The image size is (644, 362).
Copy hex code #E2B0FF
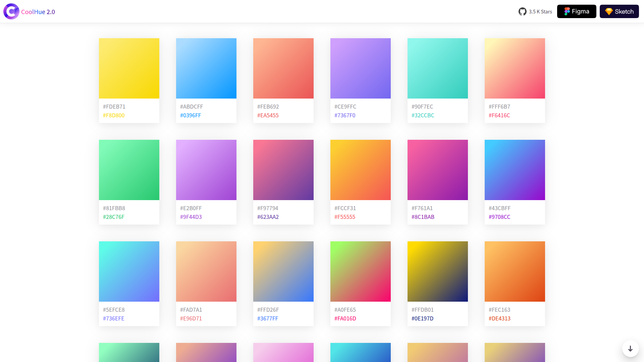coord(191,208)
